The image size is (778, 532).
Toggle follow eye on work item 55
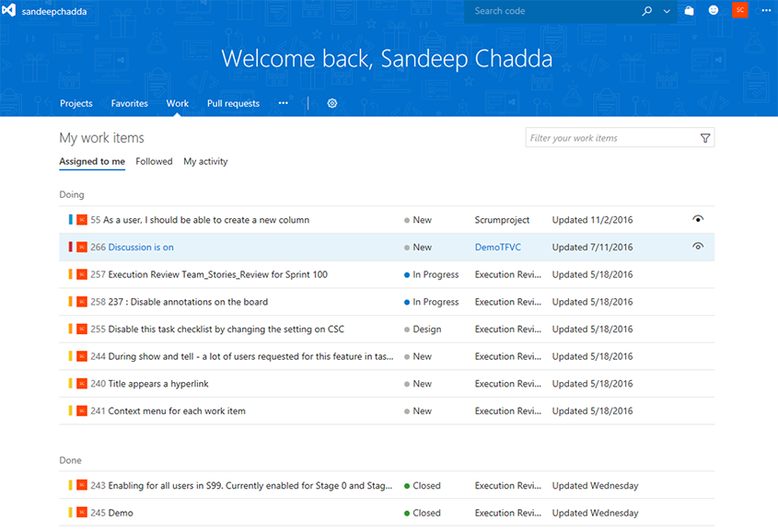tap(698, 219)
